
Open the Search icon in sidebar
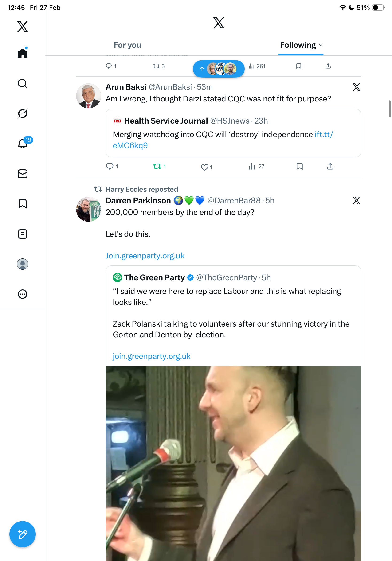coord(23,84)
